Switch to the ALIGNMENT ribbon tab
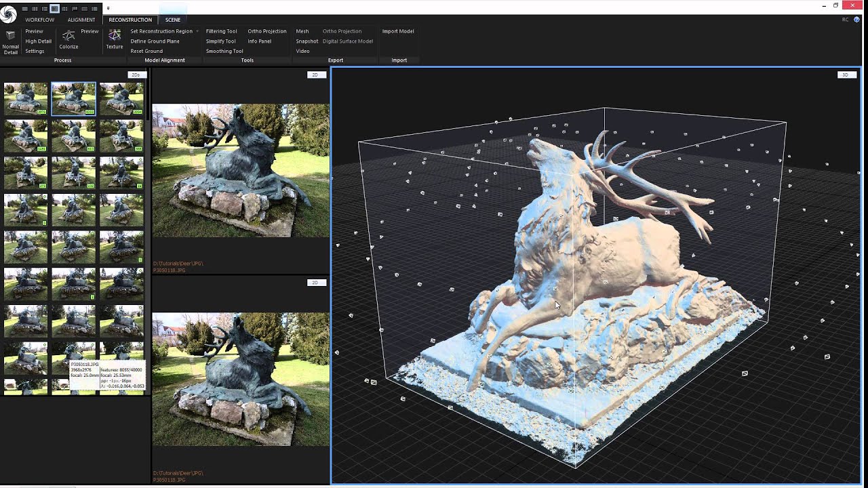This screenshot has width=868, height=488. [x=81, y=20]
